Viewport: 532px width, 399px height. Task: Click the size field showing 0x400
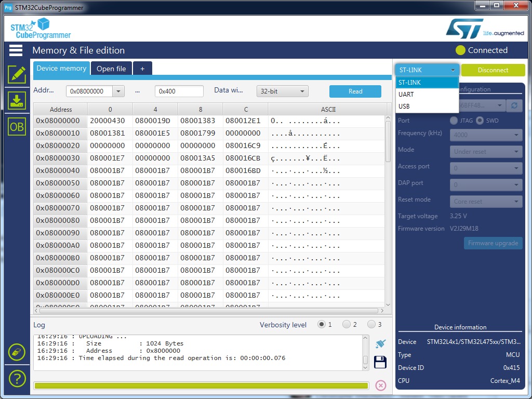(x=179, y=91)
